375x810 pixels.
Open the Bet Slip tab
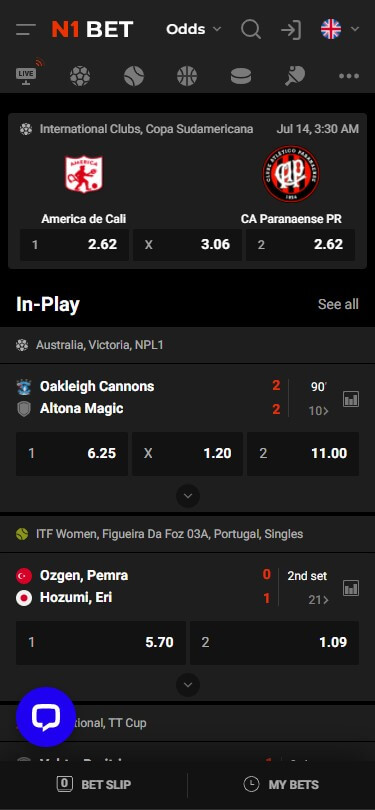[94, 785]
